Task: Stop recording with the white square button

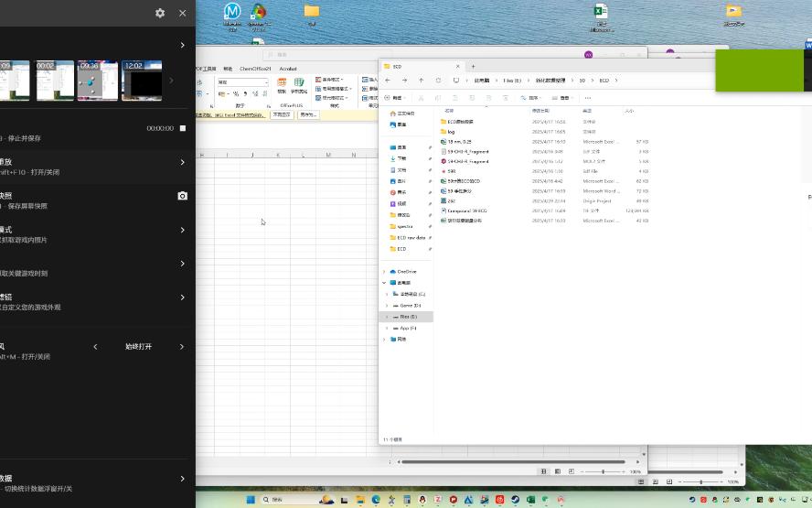Action: [x=183, y=128]
